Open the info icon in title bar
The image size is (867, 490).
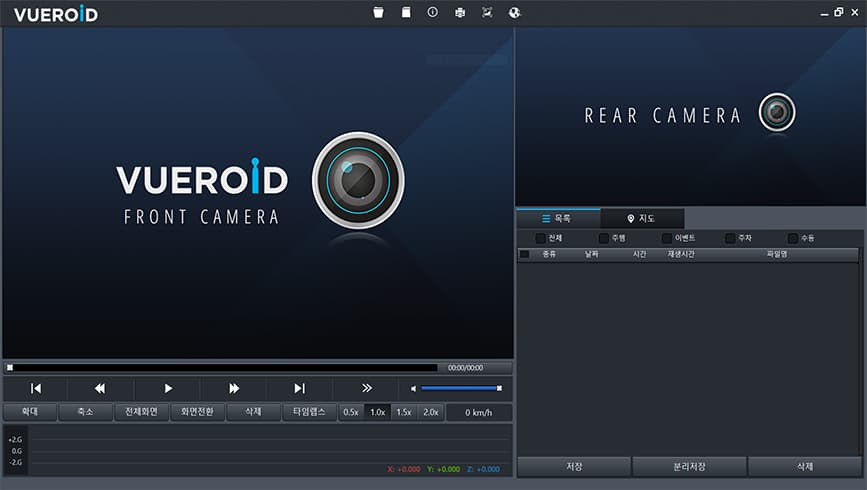tap(432, 12)
